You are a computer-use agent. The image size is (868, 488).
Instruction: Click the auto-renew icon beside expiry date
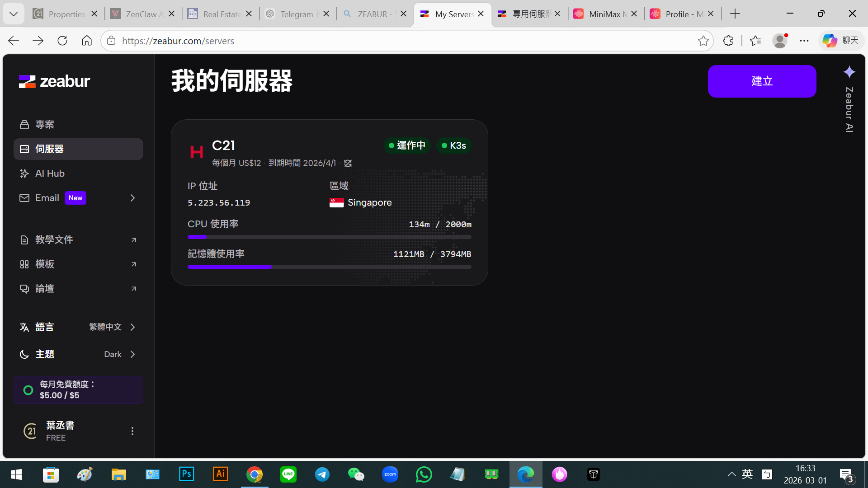[x=348, y=163]
